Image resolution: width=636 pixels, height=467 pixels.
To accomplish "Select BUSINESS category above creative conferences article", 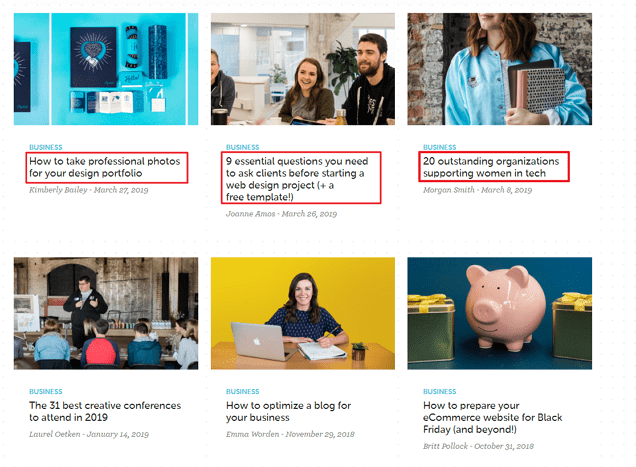I will pyautogui.click(x=46, y=391).
